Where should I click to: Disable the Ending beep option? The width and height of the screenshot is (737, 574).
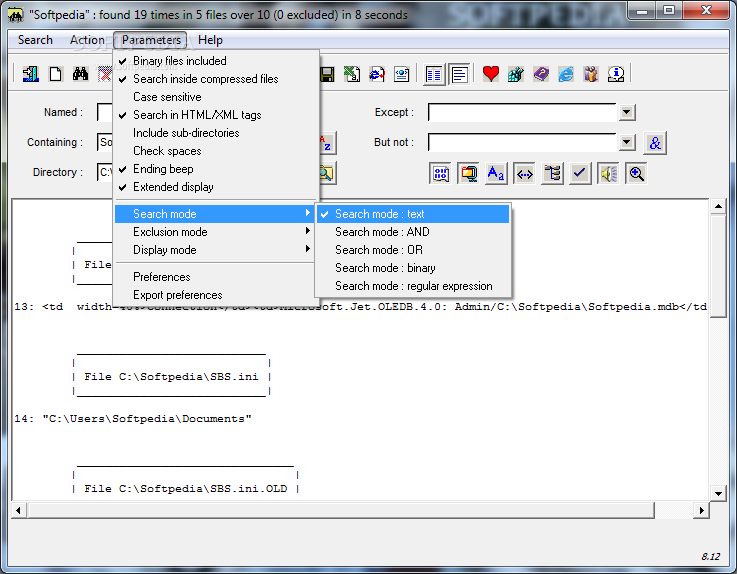click(217, 169)
